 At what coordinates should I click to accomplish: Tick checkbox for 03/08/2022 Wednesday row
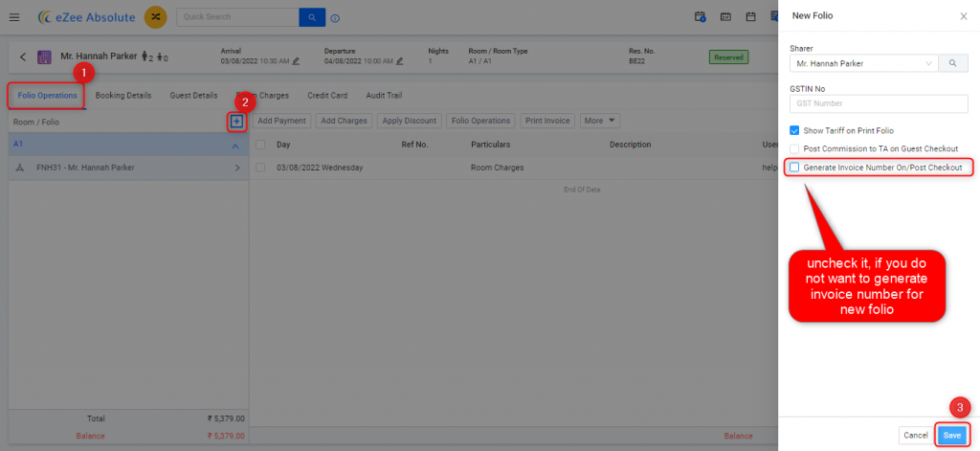tap(260, 168)
